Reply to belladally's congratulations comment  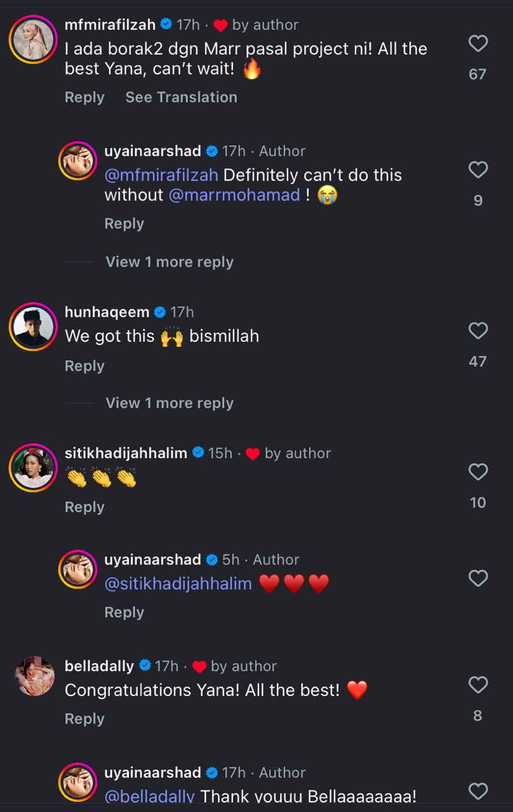(x=84, y=719)
